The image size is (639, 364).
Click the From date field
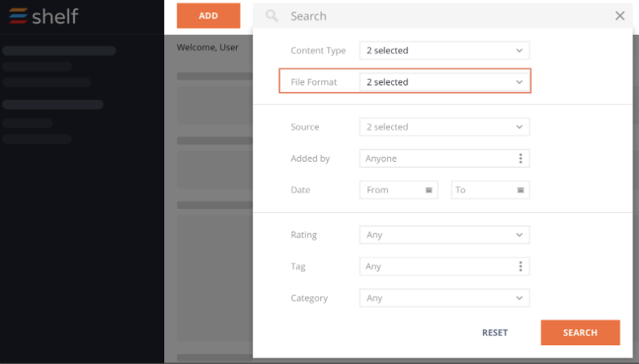click(x=398, y=190)
